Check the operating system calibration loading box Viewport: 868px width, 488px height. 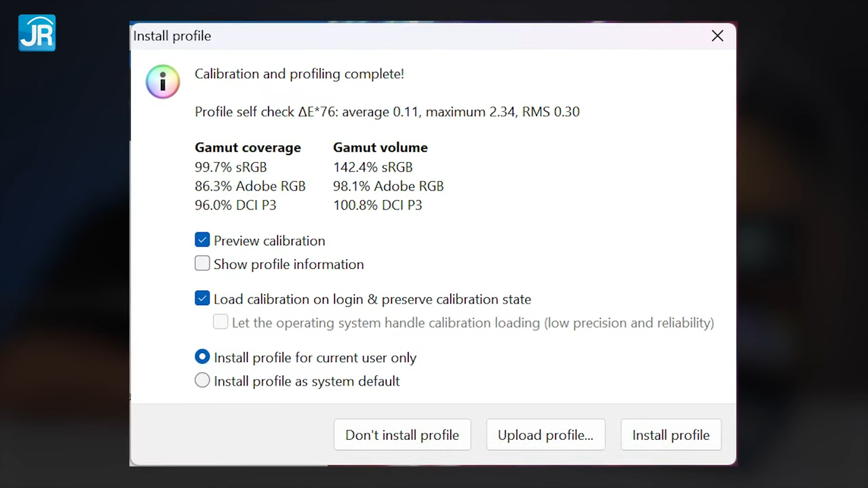click(x=220, y=323)
